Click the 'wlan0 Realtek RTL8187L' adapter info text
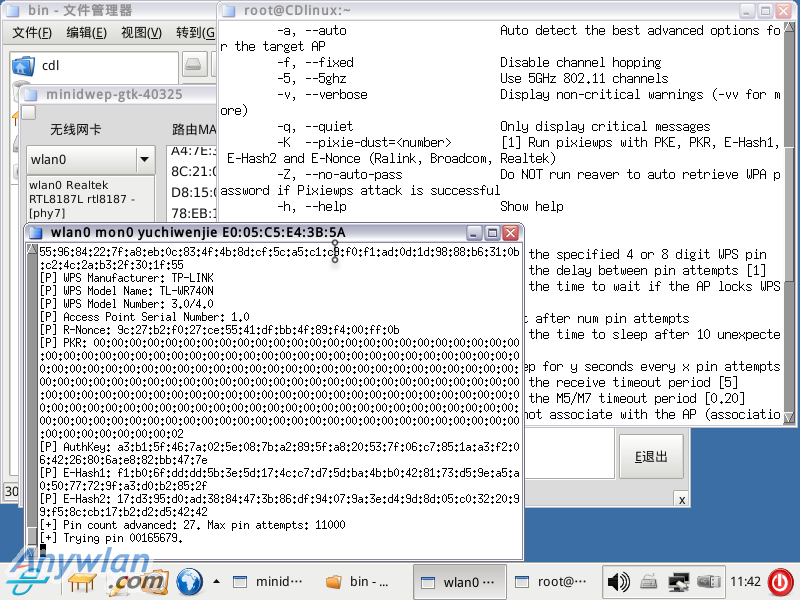Screen dimensions: 800x600 [x=82, y=199]
